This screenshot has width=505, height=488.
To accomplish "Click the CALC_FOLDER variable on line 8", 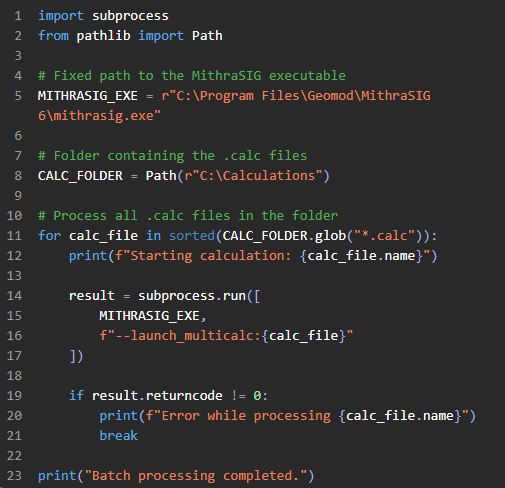I will pos(80,176).
